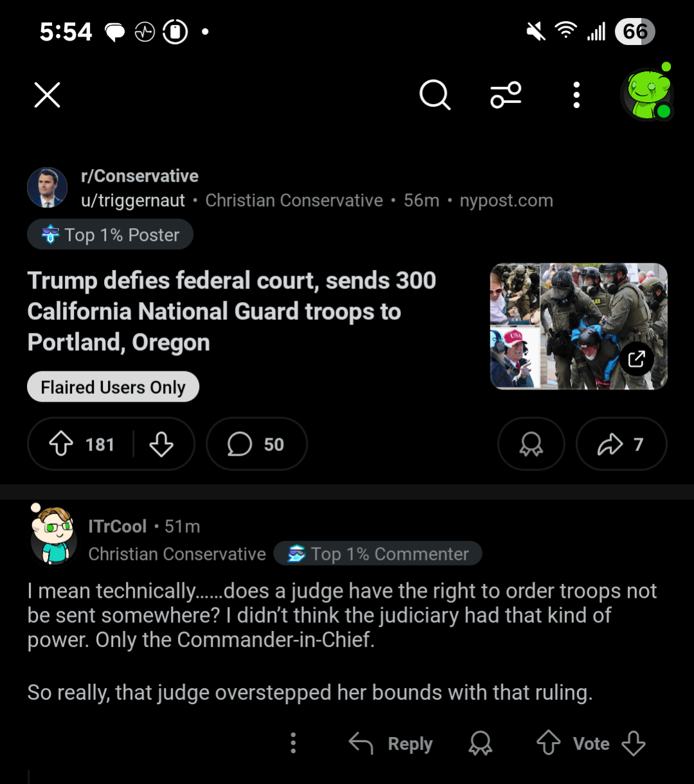Open search with the magnifying glass icon

[x=434, y=95]
